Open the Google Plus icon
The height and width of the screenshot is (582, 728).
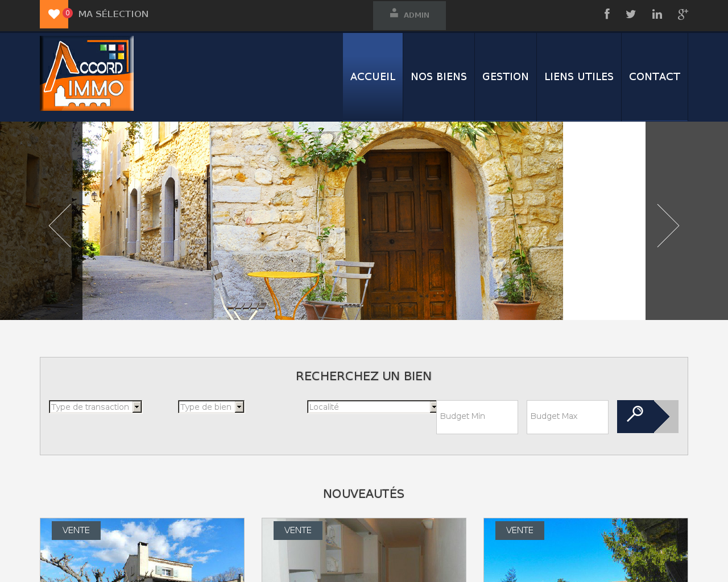683,14
